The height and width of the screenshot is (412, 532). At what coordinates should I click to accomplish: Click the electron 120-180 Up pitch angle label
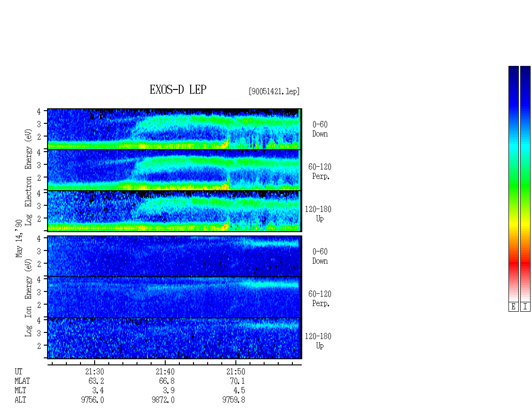(x=318, y=214)
